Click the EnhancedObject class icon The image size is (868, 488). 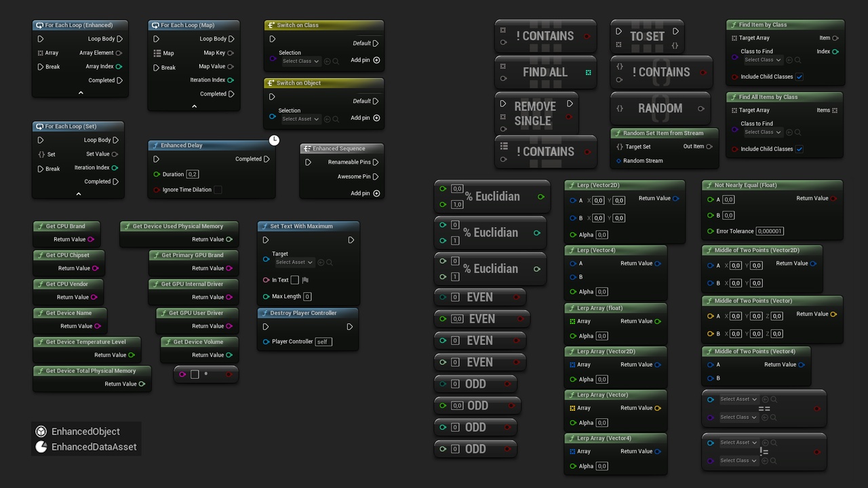click(x=41, y=432)
